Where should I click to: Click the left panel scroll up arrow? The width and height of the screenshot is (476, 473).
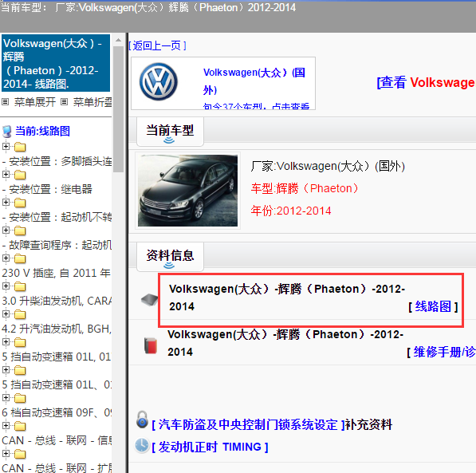118,40
